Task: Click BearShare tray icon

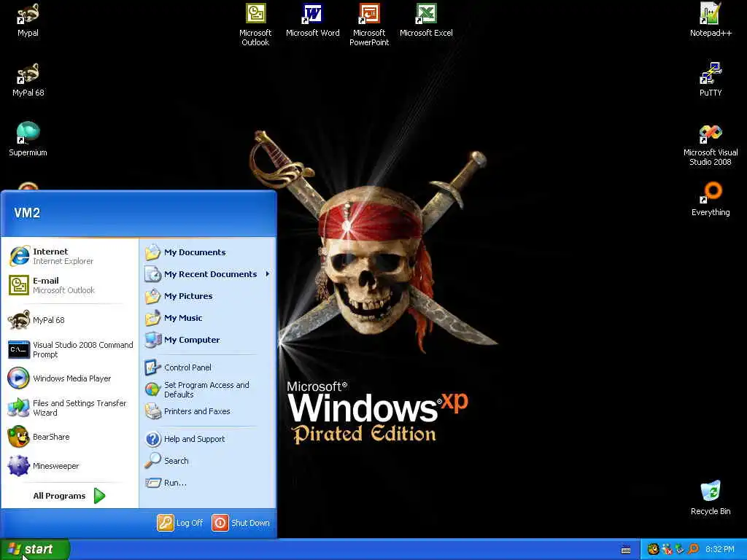Action: point(653,549)
